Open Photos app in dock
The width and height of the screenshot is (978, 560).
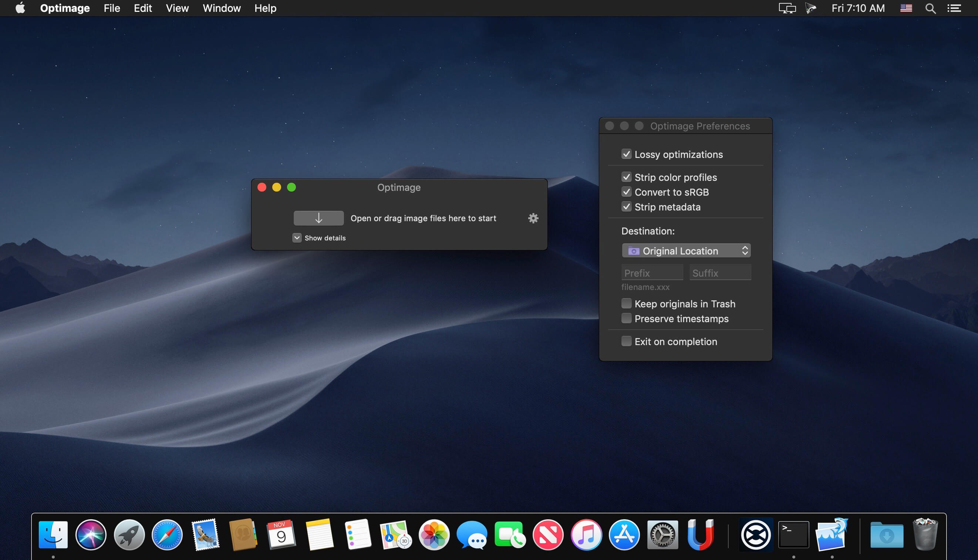434,534
